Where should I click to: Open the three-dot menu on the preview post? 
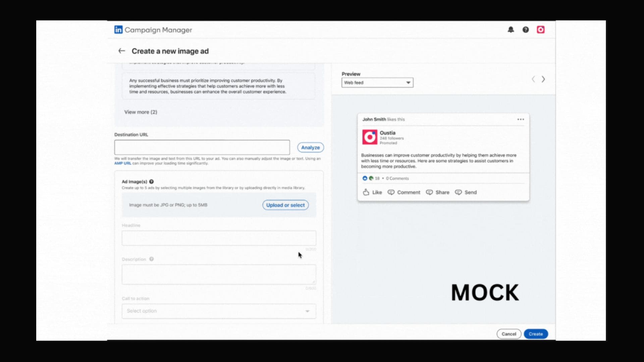[521, 119]
